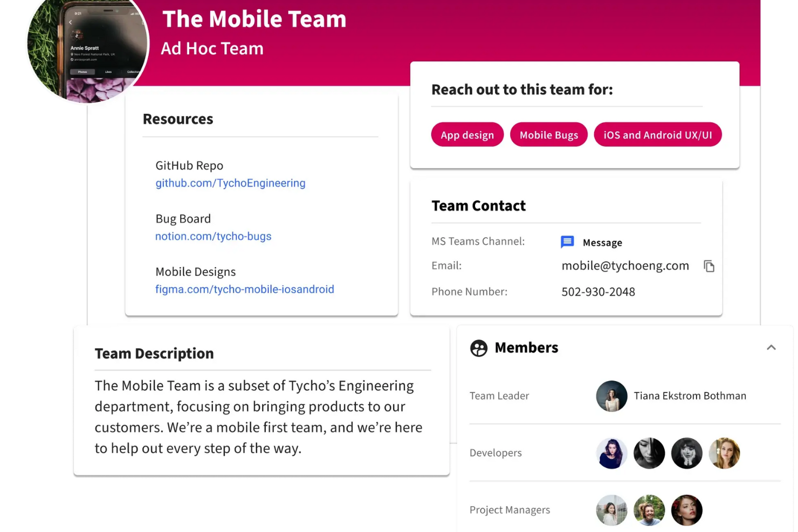Screen dimensions: 798x532
Task: Select the first developer avatar
Action: tap(611, 453)
